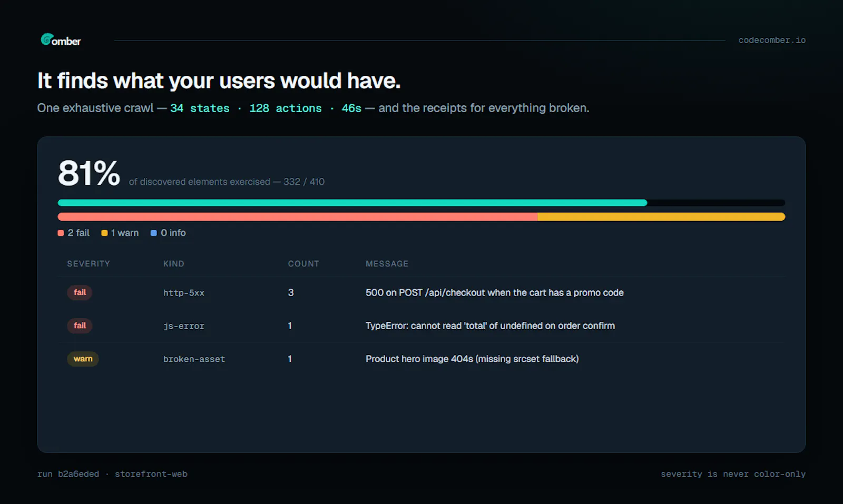Click the "severity is never color-only" footer note
Image resolution: width=843 pixels, height=504 pixels.
pos(733,474)
